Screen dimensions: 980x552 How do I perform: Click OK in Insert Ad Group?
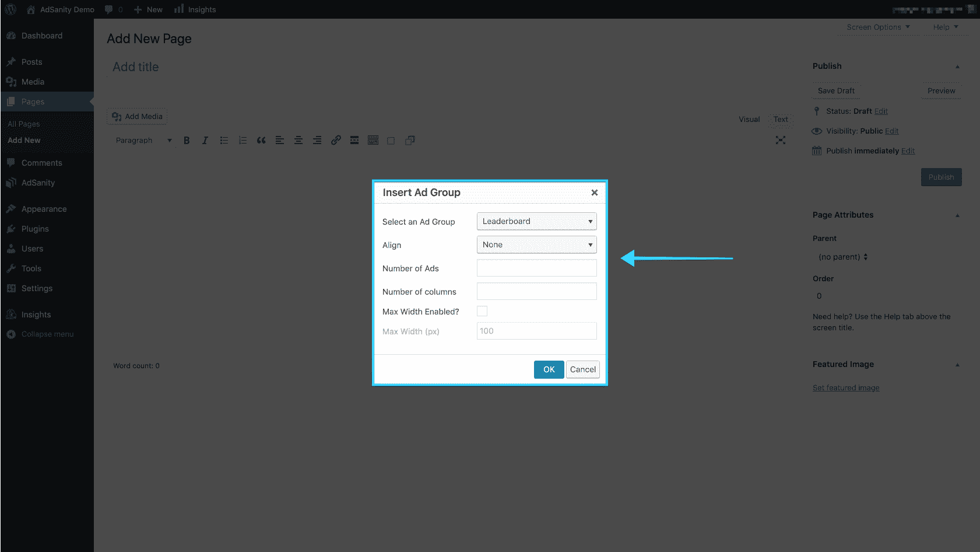point(549,369)
